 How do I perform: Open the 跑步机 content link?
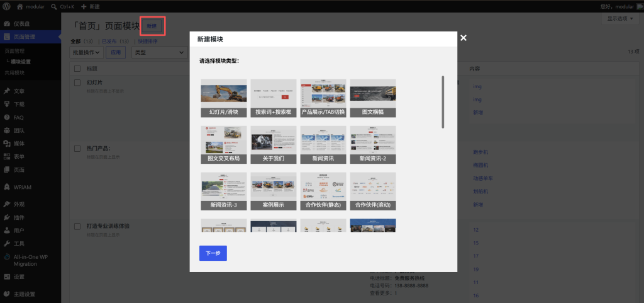(480, 152)
